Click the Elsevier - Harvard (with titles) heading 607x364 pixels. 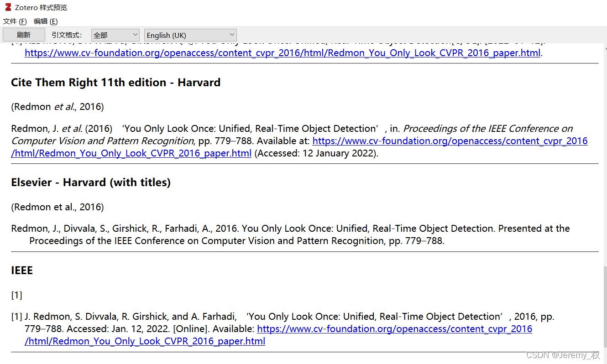[x=91, y=182]
